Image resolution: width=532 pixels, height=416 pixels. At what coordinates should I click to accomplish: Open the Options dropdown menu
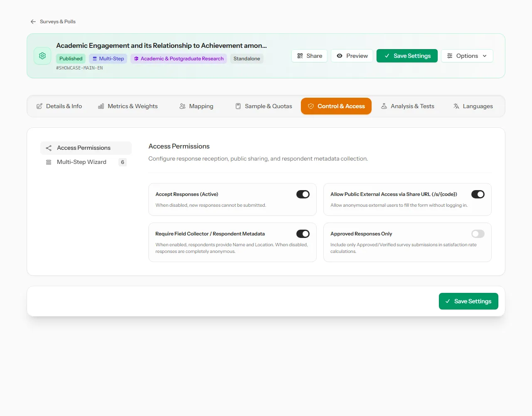click(x=467, y=56)
